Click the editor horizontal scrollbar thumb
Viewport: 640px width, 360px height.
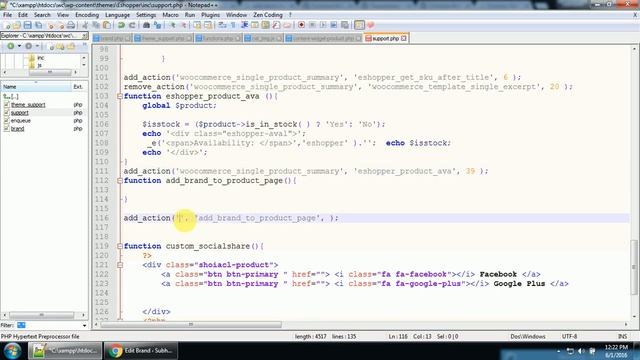coord(191,325)
